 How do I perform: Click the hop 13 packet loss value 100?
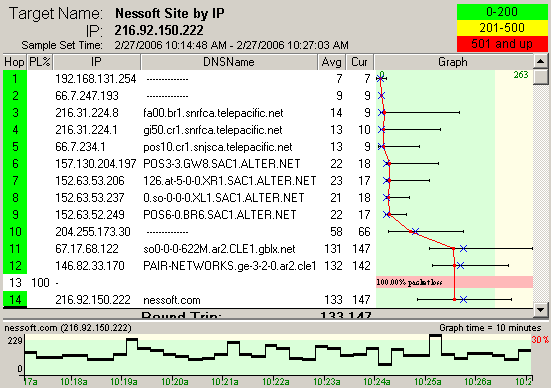[x=40, y=283]
